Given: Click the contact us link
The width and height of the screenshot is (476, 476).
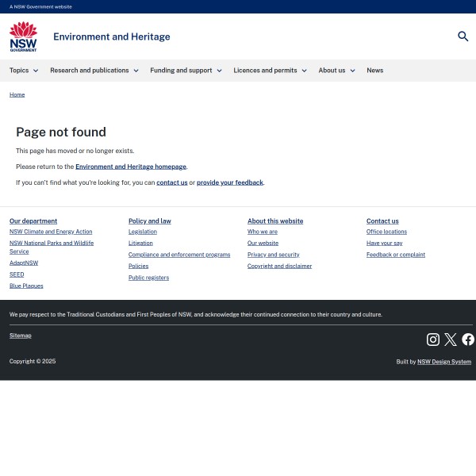Looking at the screenshot, I should click(171, 182).
